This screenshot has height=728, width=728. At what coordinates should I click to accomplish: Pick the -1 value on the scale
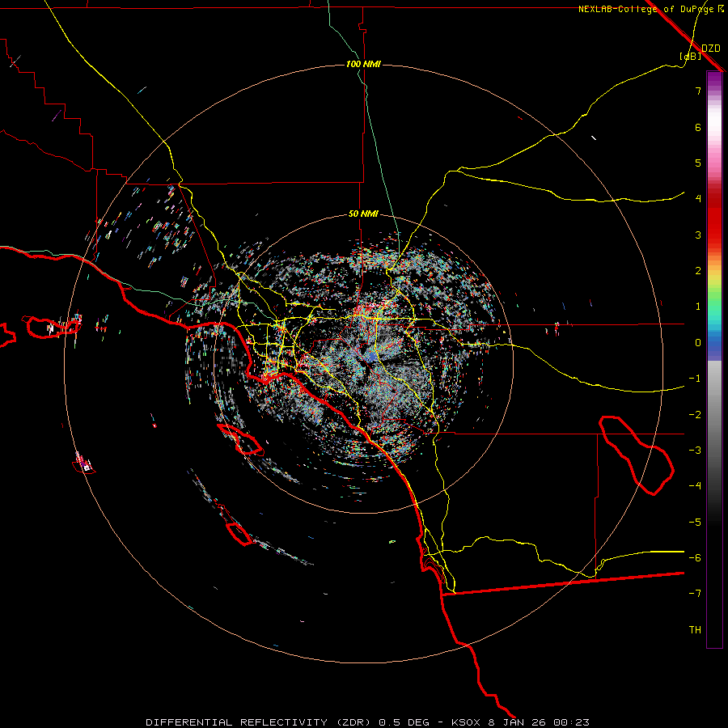click(x=695, y=379)
